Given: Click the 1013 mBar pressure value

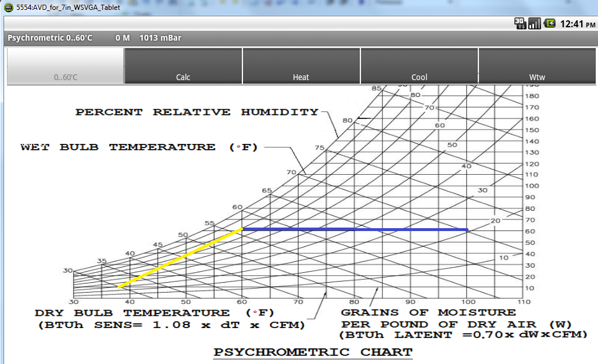Looking at the screenshot, I should tap(160, 38).
